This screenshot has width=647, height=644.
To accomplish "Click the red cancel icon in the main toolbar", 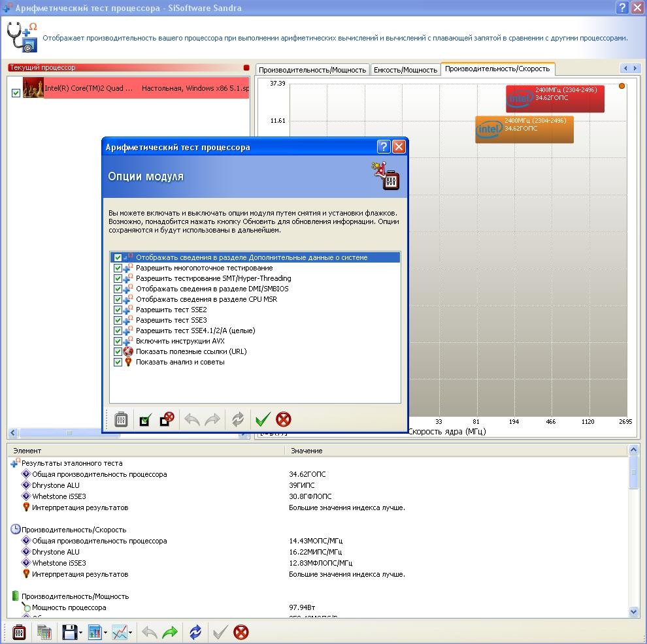I will (241, 632).
